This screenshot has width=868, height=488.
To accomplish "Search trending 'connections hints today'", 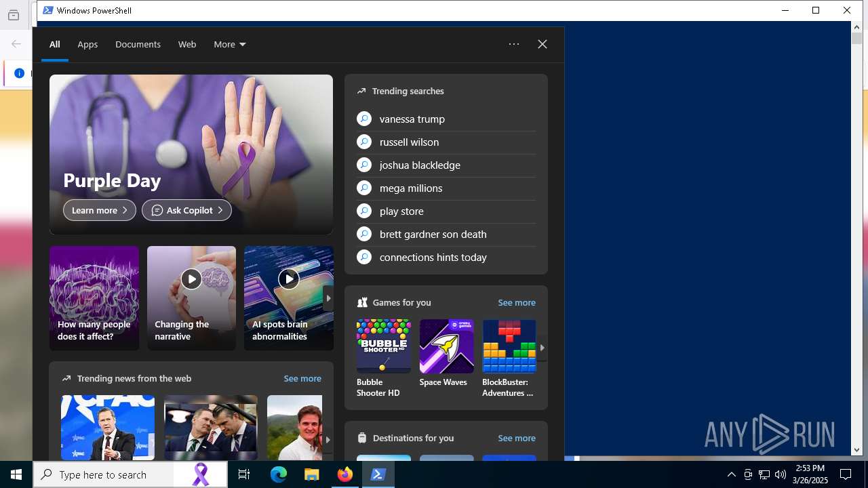I will coord(433,257).
